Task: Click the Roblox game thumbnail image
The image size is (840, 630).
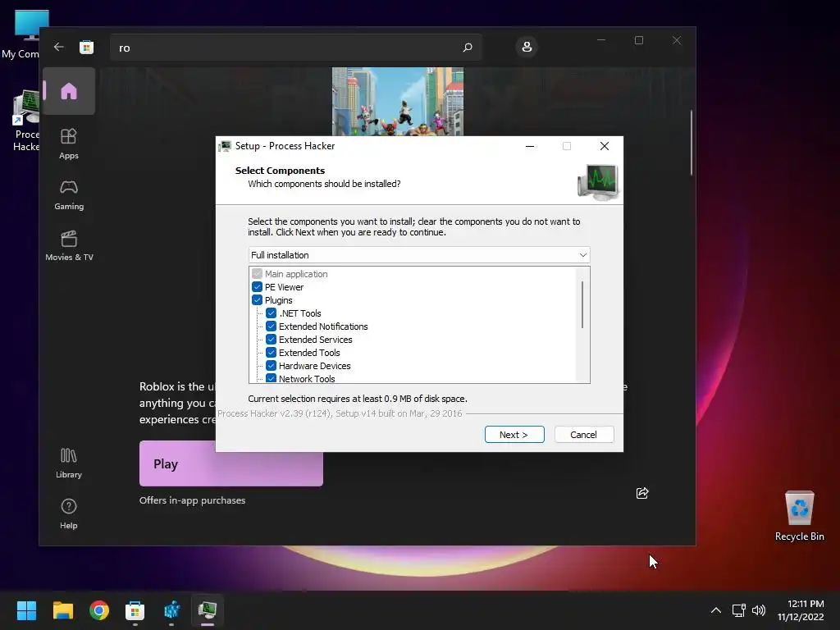Action: (x=398, y=101)
